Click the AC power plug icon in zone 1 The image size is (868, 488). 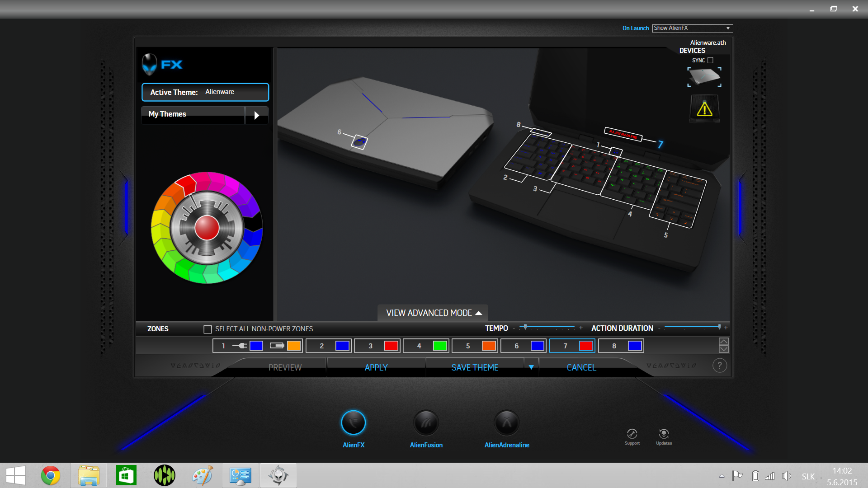coord(240,346)
